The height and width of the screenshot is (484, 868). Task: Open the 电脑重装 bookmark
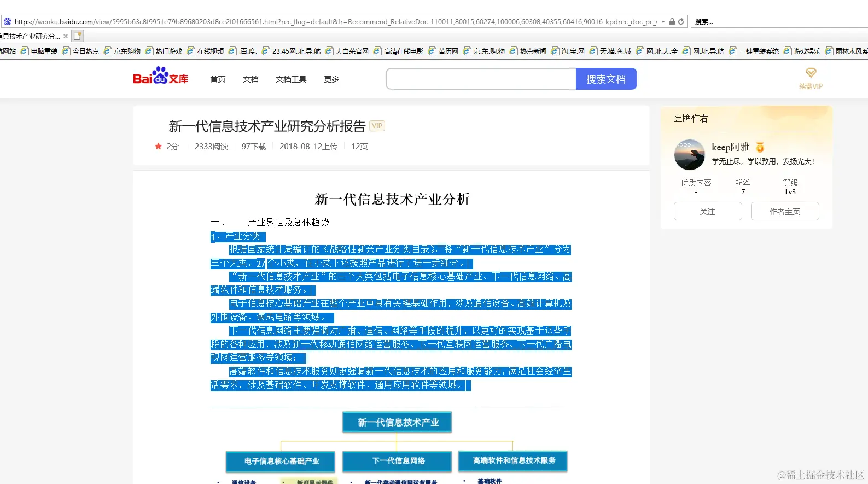click(39, 51)
